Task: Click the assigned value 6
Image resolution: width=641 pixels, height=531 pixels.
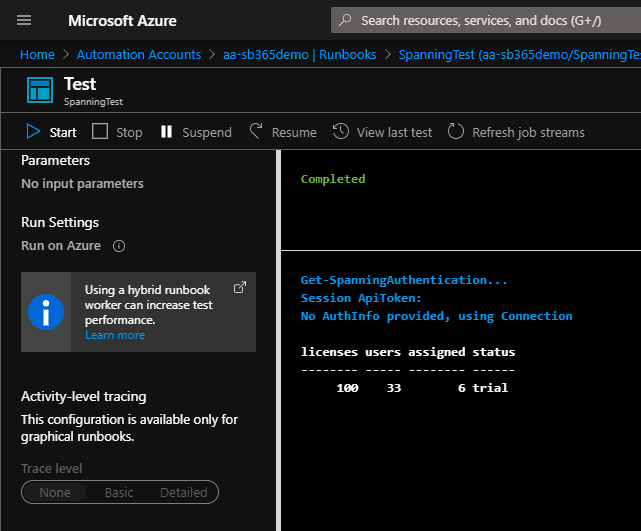Action: point(462,388)
